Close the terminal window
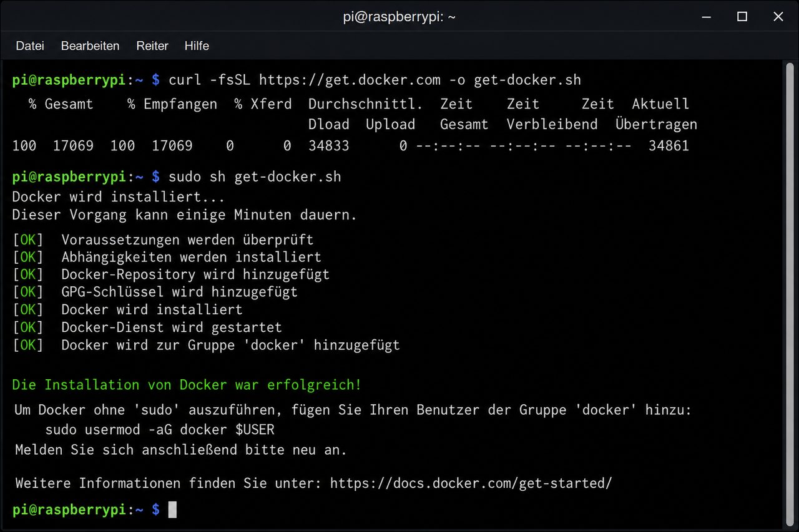 coord(778,17)
